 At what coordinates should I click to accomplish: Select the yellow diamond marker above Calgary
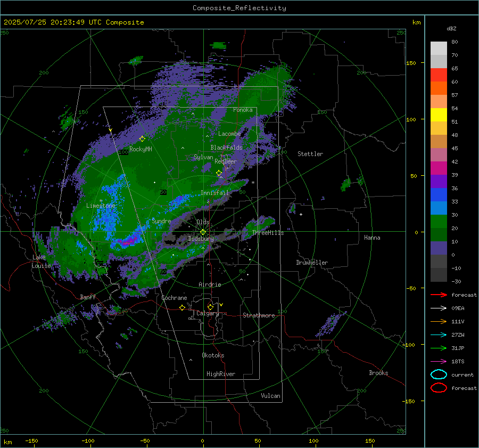point(210,307)
